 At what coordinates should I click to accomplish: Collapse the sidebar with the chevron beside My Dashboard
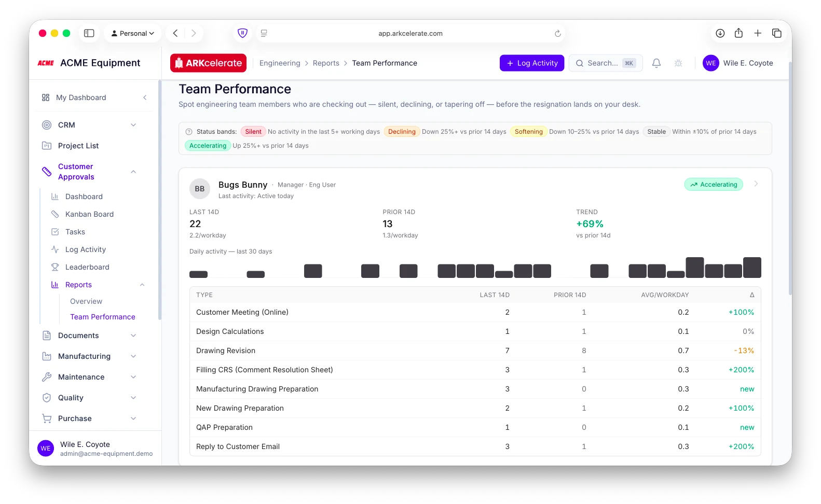pos(145,97)
